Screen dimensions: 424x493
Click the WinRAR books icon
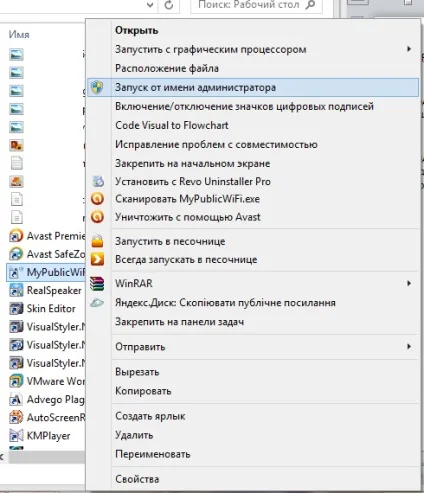(97, 284)
